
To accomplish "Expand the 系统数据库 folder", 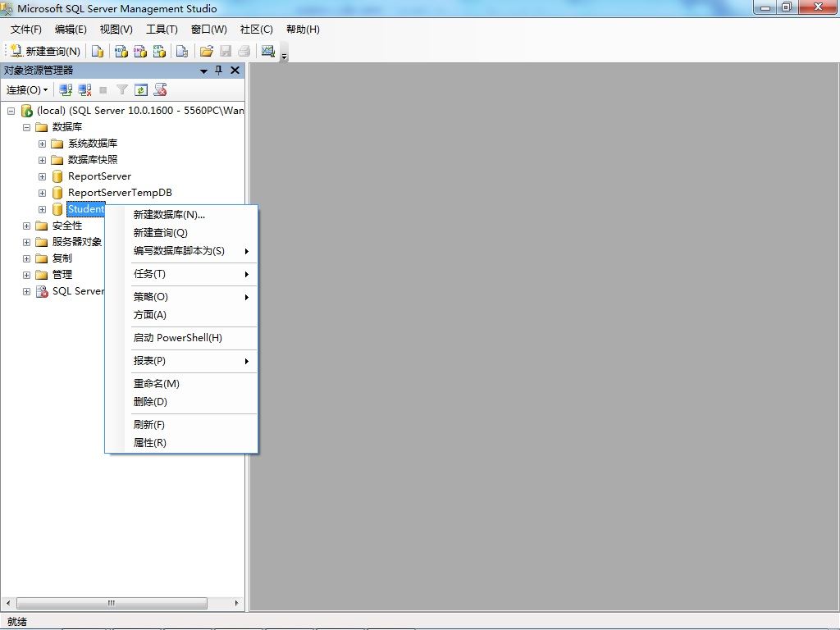I will [x=42, y=144].
